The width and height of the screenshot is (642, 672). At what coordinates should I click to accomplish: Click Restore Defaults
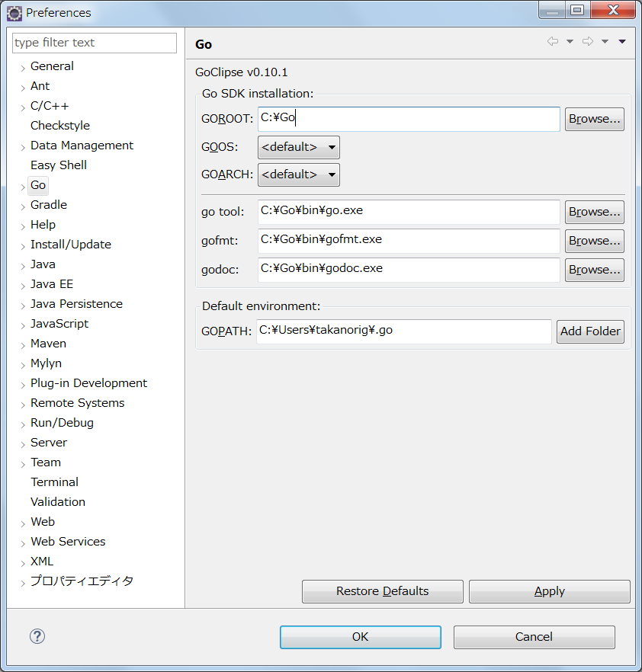382,591
